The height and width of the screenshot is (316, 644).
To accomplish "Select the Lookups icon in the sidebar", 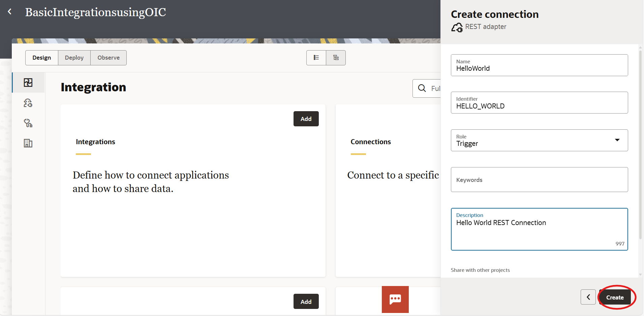I will point(28,123).
